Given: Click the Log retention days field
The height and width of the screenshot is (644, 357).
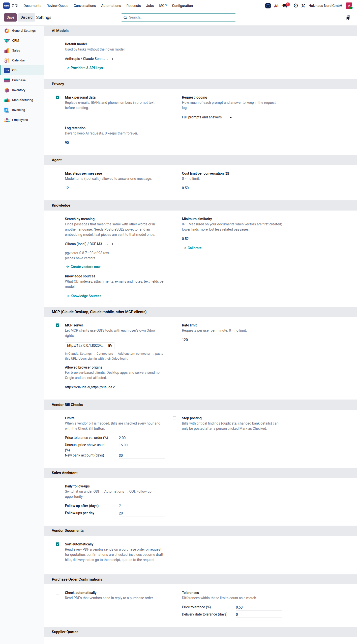Looking at the screenshot, I should tap(90, 143).
